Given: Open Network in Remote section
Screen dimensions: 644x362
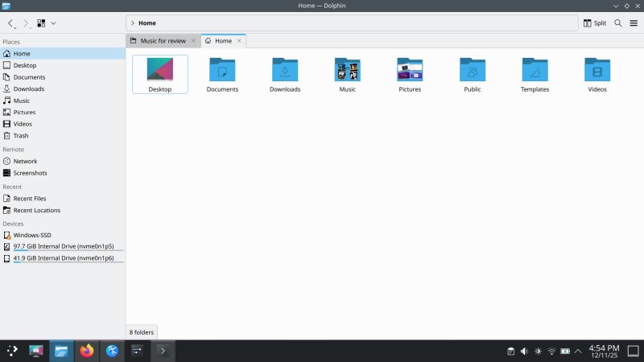Looking at the screenshot, I should pos(63,162).
